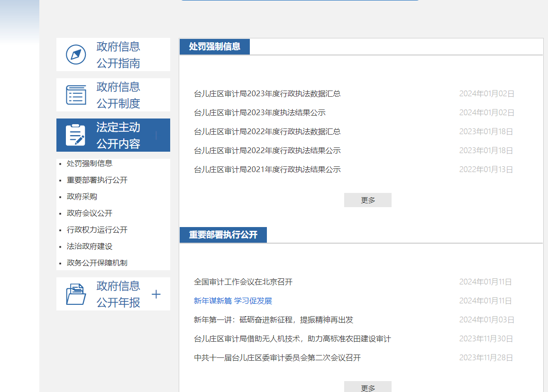
Task: Open 全国审计工作会议在北京召开 article
Action: (243, 282)
